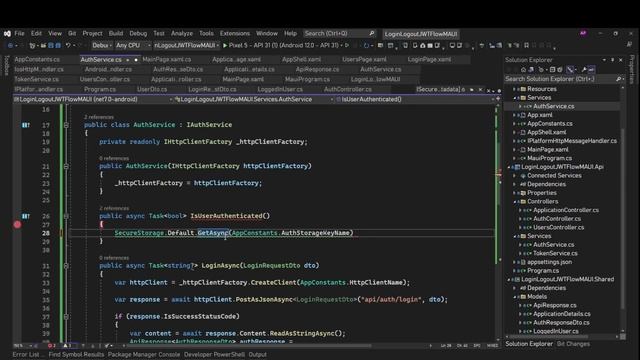
Task: Open the Toolbox side tab
Action: [x=6, y=65]
